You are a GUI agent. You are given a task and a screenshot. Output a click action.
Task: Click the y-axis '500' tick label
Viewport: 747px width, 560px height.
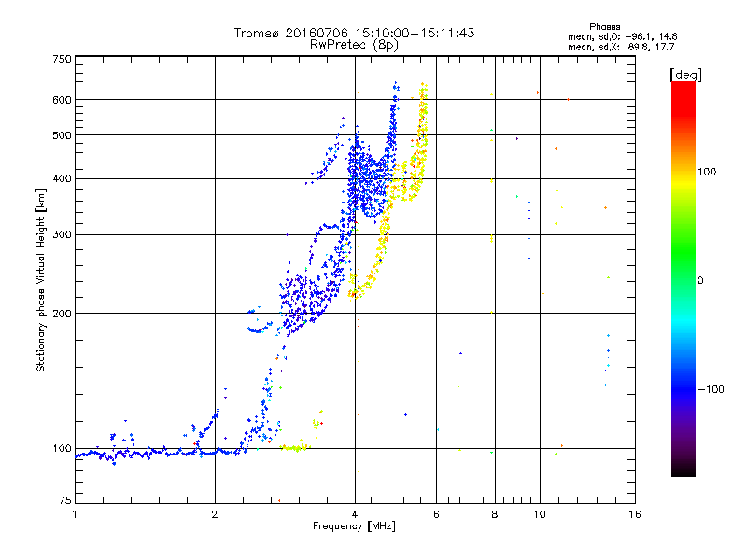tap(62, 135)
